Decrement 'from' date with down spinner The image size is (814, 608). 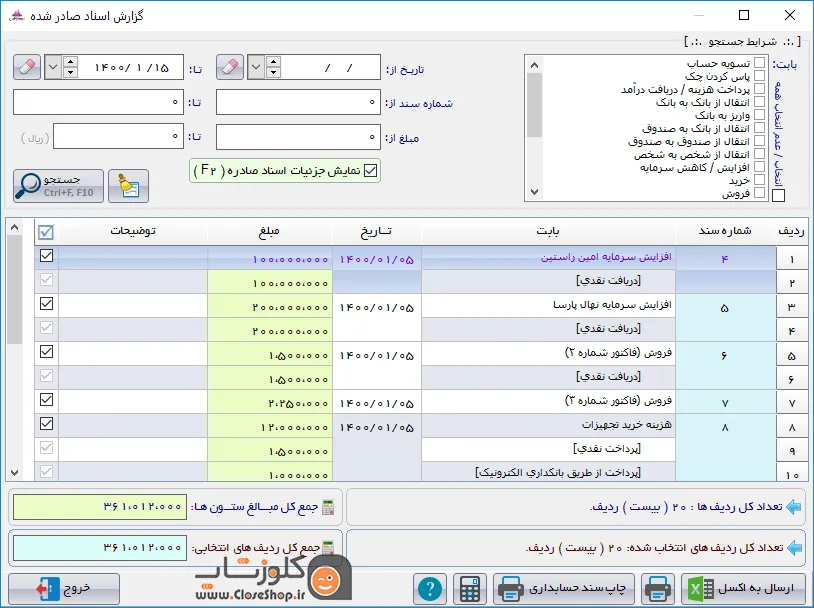coord(274,73)
